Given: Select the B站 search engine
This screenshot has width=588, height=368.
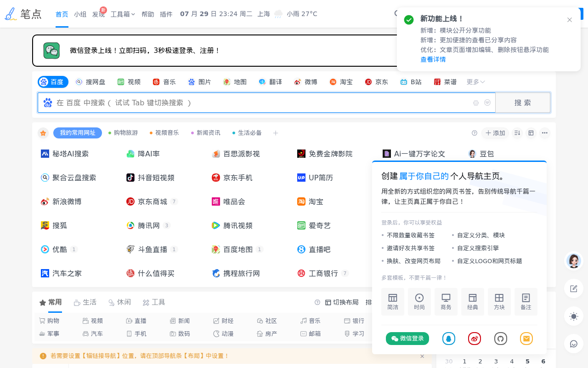Looking at the screenshot, I should click(x=411, y=82).
